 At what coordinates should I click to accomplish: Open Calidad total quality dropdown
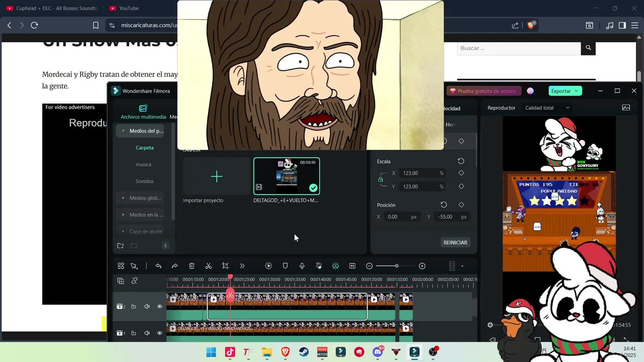(547, 108)
